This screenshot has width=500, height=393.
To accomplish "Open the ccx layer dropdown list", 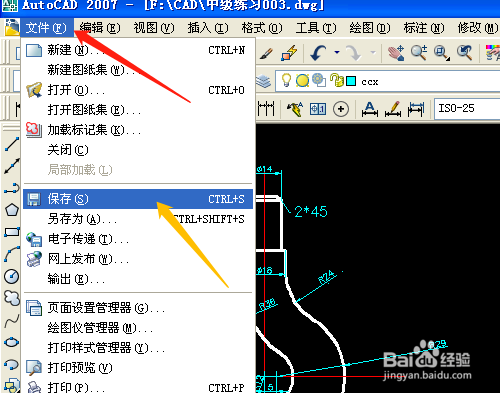I will (387, 81).
